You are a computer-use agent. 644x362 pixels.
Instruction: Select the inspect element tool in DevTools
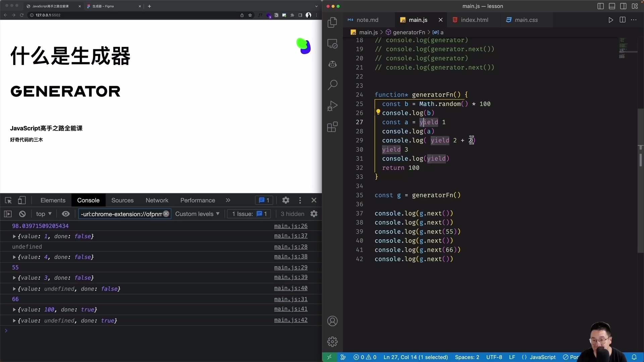[8, 200]
